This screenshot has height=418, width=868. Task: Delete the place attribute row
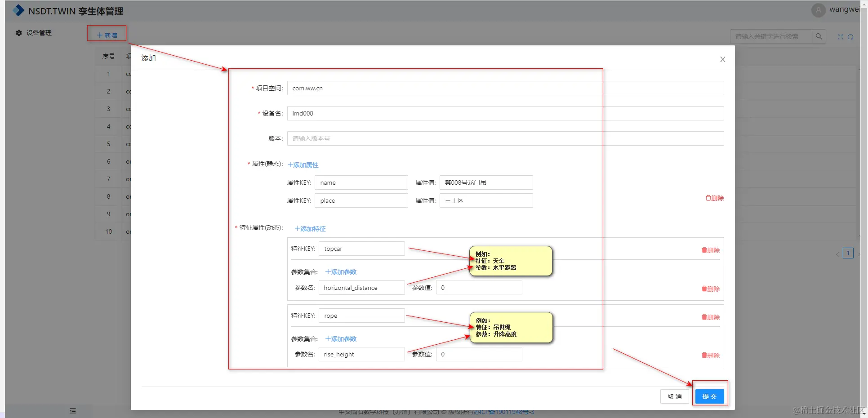715,198
